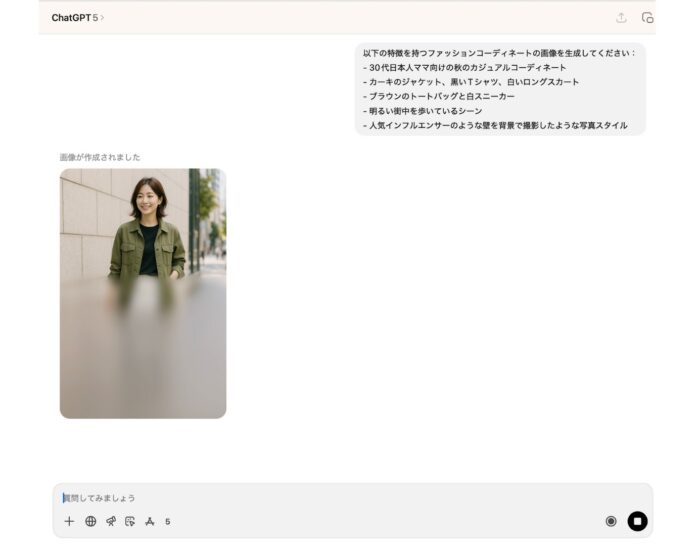
Task: Click the rocket icon in composer toolbar
Action: click(x=111, y=521)
